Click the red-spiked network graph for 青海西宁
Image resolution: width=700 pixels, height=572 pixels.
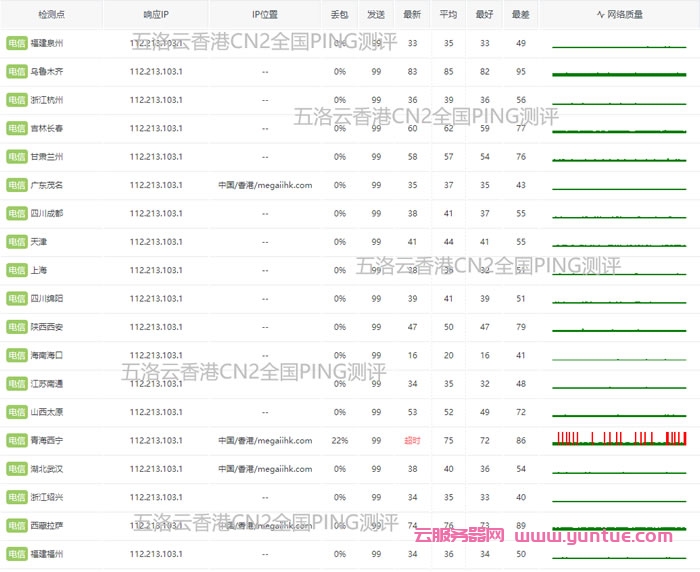[x=620, y=438]
